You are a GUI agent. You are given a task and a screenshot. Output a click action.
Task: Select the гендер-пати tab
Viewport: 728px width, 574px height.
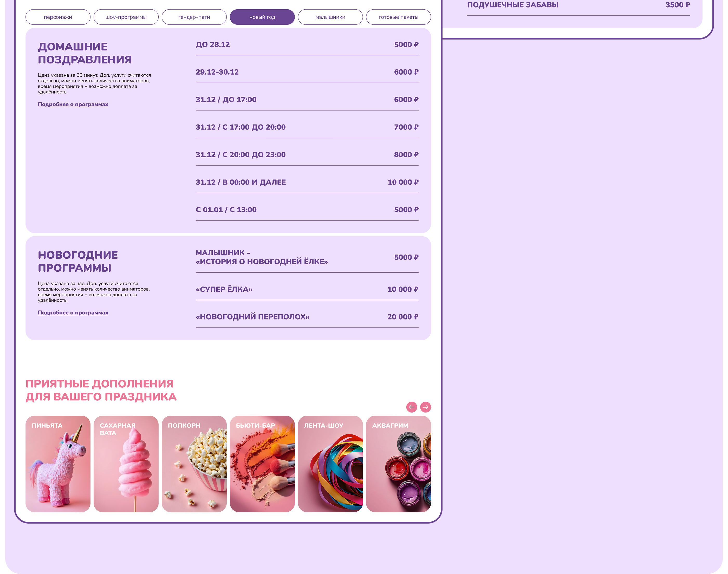[x=194, y=17]
